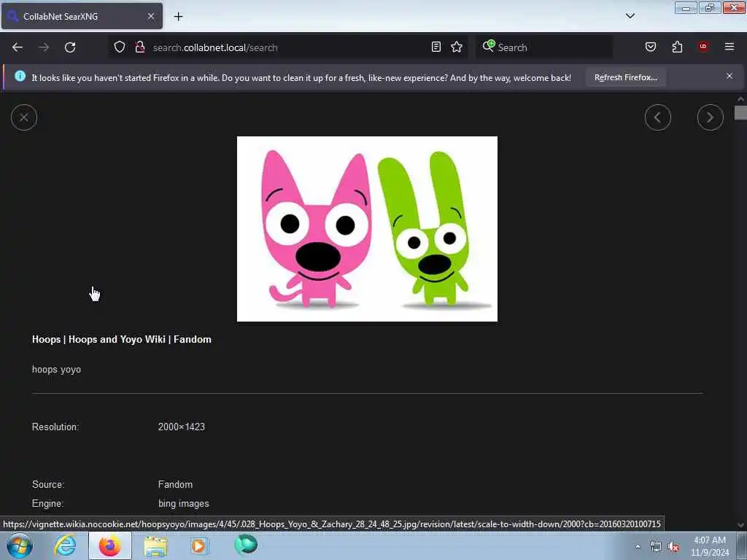This screenshot has height=560, width=747.
Task: Open a new tab
Action: 178,17
